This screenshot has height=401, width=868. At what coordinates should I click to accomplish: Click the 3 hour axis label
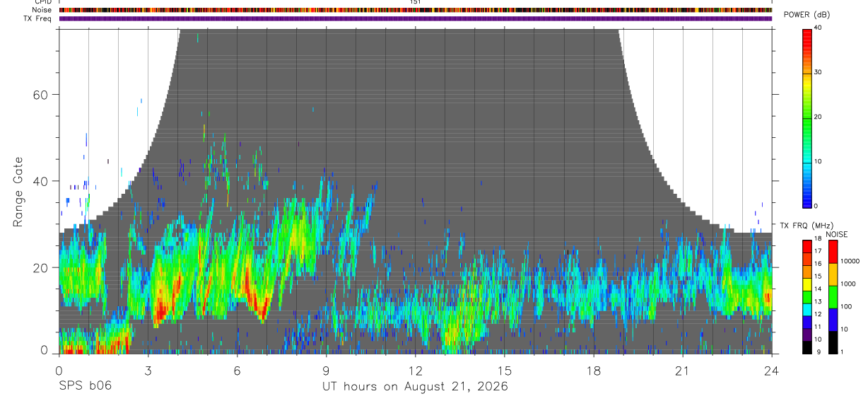click(x=148, y=371)
